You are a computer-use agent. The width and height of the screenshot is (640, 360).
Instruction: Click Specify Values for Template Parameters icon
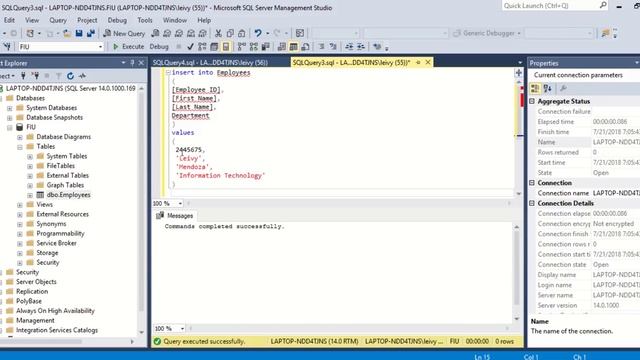point(377,47)
